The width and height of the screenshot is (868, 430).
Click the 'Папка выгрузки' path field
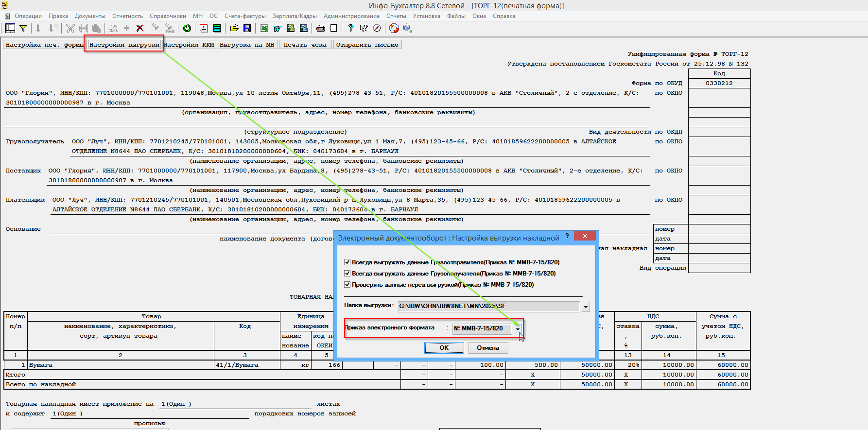point(489,307)
